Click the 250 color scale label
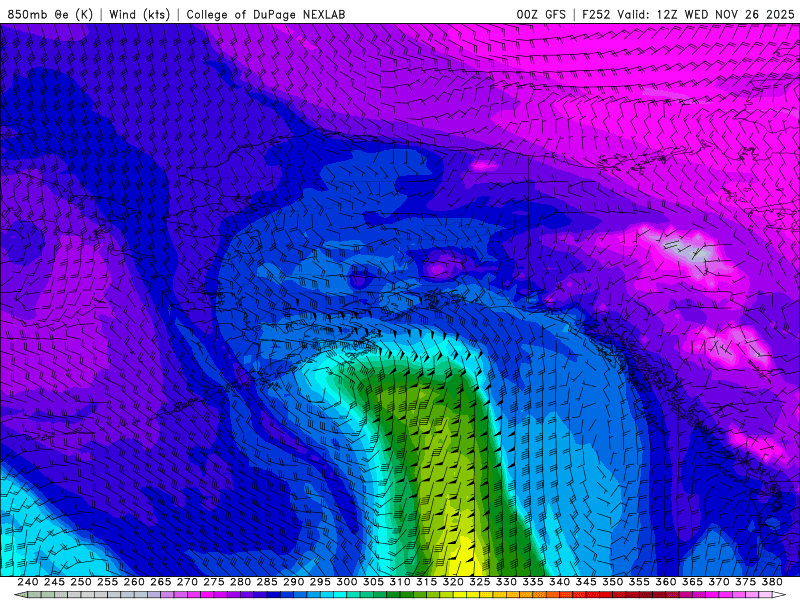 pos(81,582)
